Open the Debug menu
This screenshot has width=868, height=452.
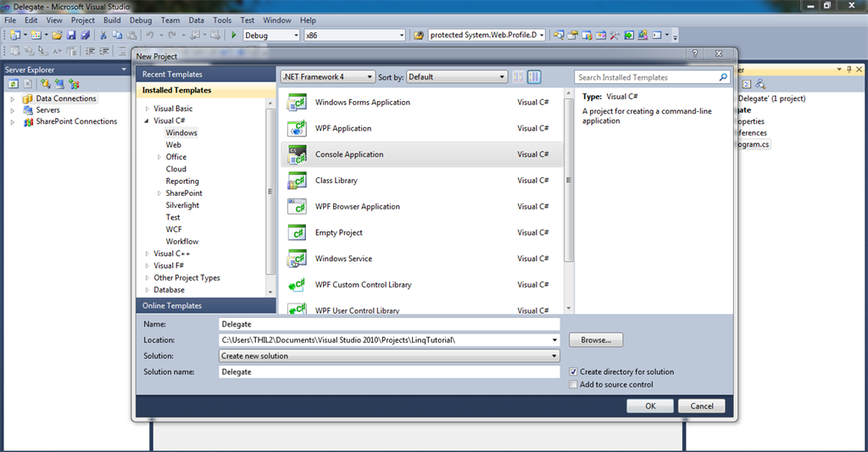141,20
